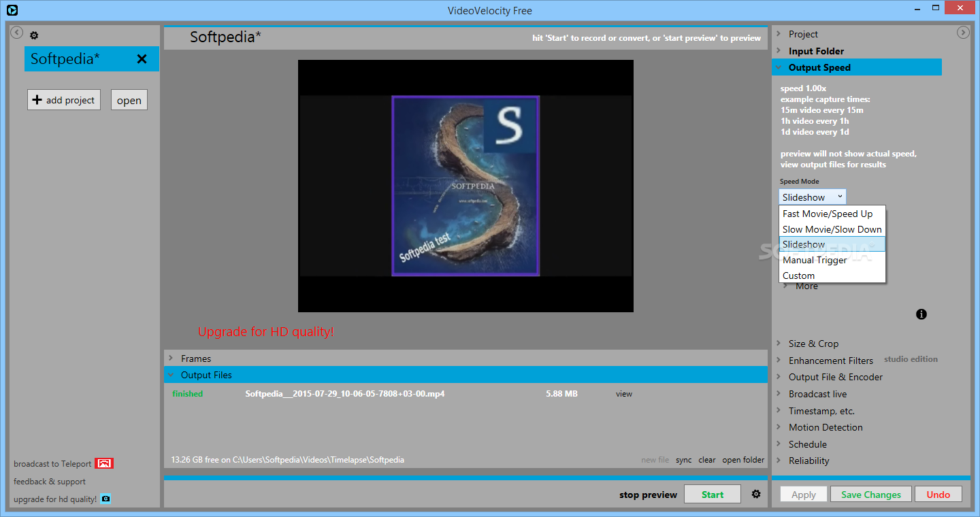980x517 pixels.
Task: Click the VideoVelocity app icon in title bar
Action: (12, 10)
